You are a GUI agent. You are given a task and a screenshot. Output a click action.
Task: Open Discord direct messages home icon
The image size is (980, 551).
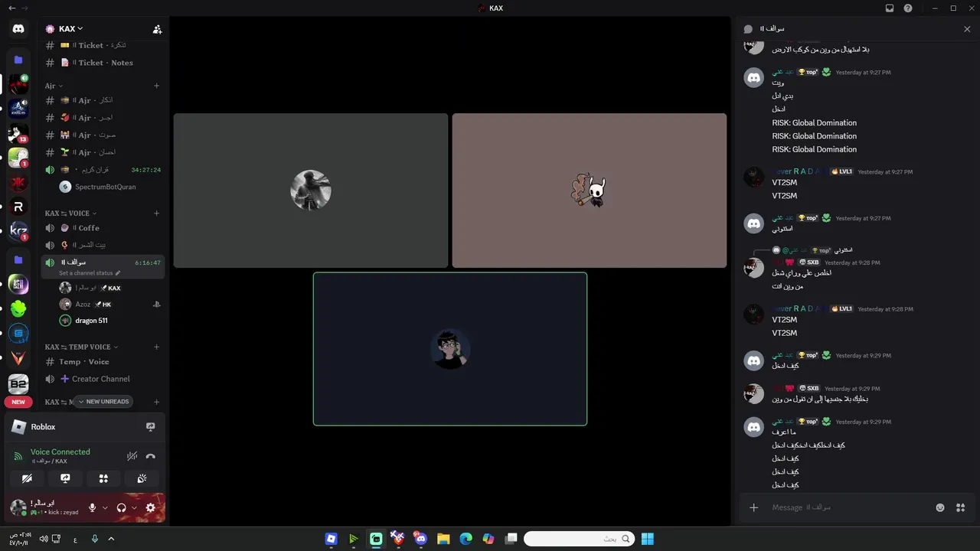18,28
